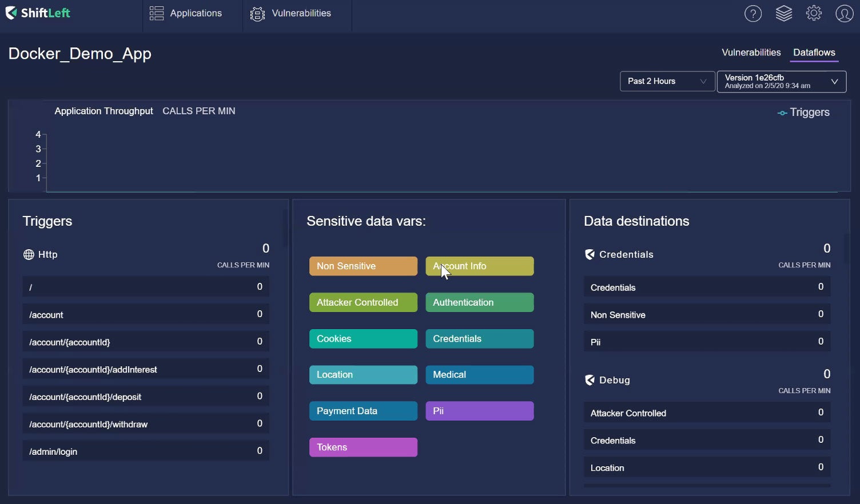Click the Cookies data tag
This screenshot has height=504, width=860.
pos(364,339)
